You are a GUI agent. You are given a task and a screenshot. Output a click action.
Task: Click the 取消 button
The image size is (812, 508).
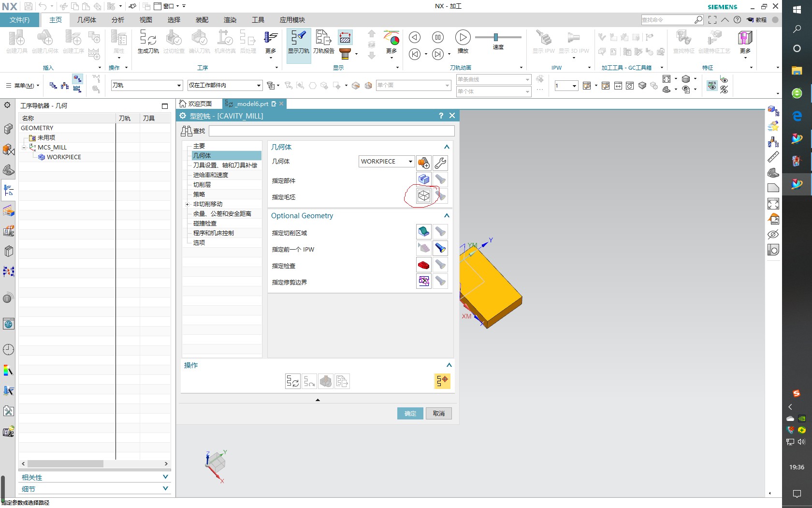pyautogui.click(x=439, y=413)
